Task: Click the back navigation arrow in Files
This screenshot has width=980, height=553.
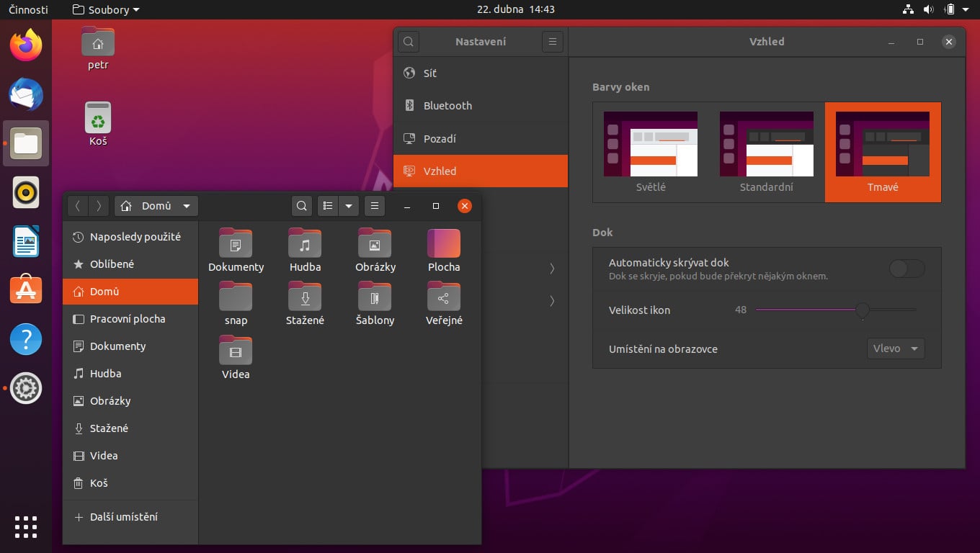Action: 77,206
